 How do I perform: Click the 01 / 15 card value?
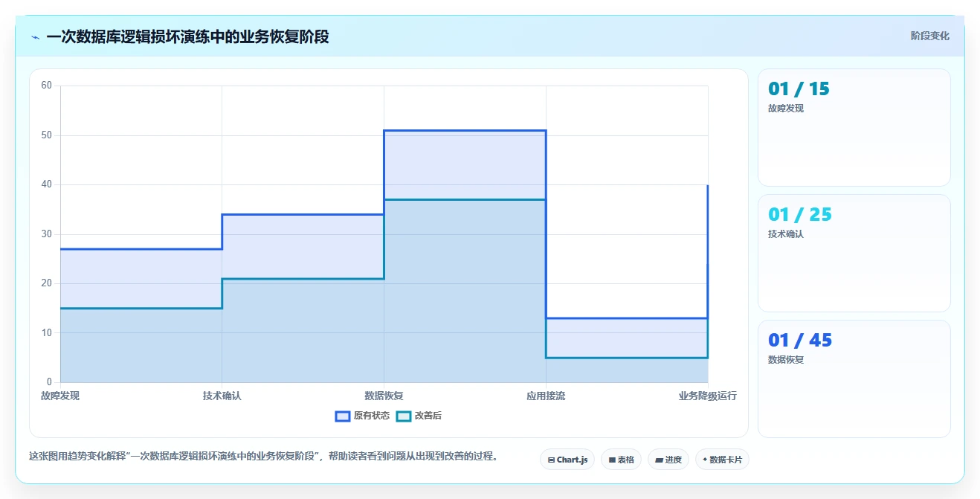(x=799, y=89)
